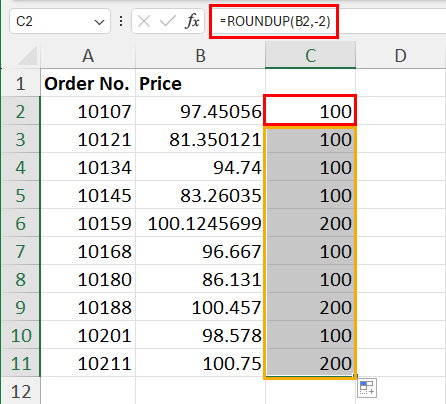Select column C header
Viewport: 446px width, 404px height.
(310, 55)
